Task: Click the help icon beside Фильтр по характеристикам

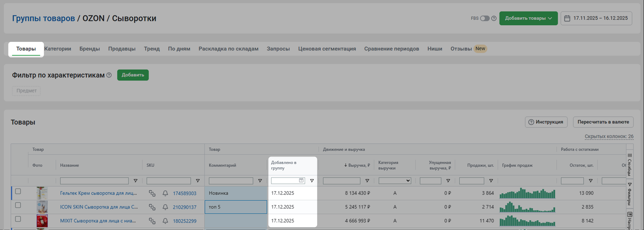Action: coord(109,75)
